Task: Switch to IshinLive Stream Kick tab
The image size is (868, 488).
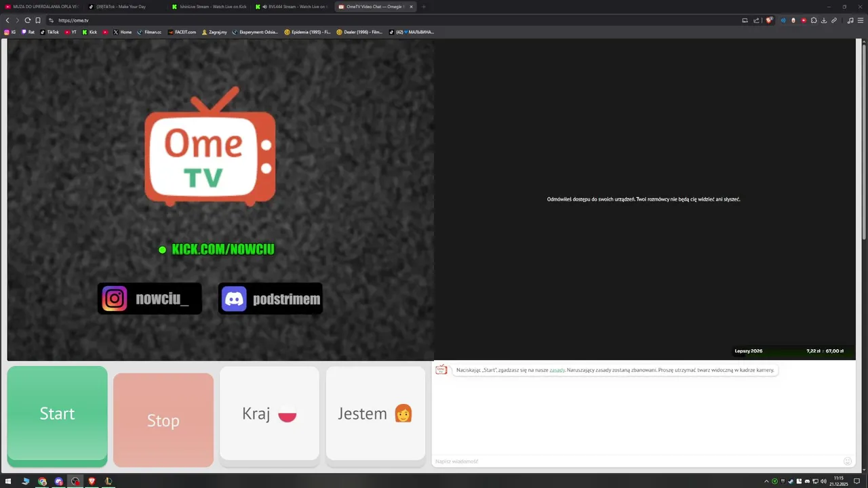Action: coord(210,7)
